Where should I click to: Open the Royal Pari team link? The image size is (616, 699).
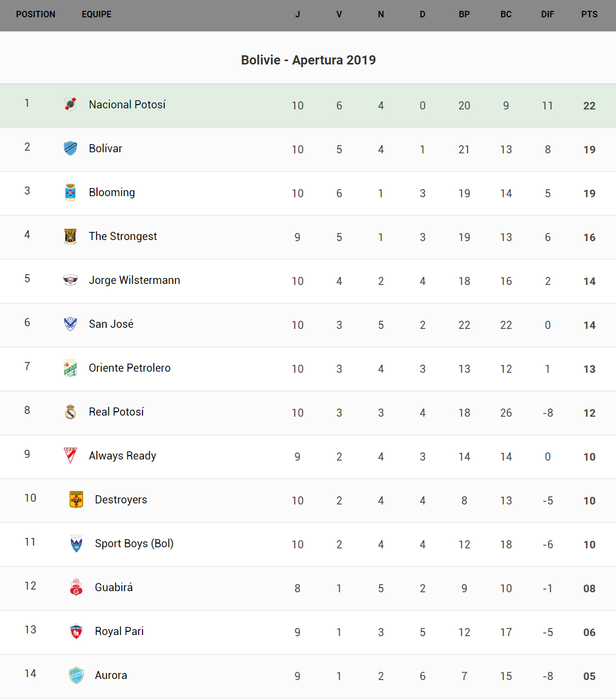[119, 631]
